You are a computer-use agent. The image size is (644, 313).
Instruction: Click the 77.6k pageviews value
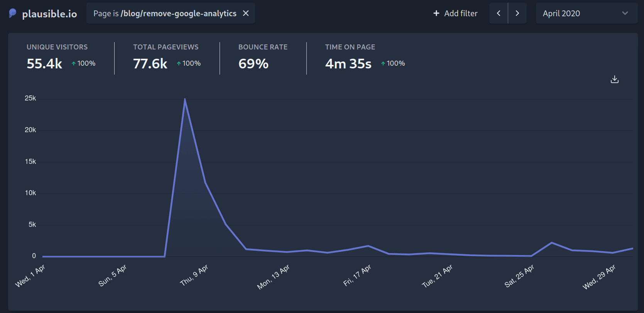(150, 64)
